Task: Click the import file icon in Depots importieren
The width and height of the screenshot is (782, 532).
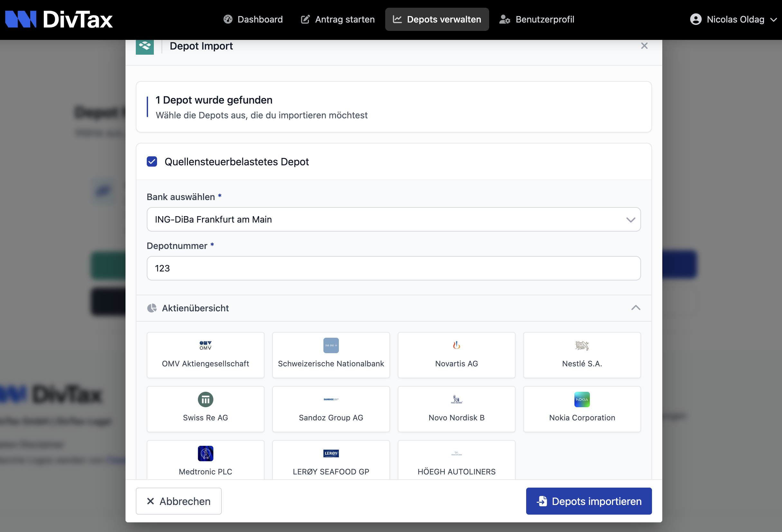Action: pos(542,501)
